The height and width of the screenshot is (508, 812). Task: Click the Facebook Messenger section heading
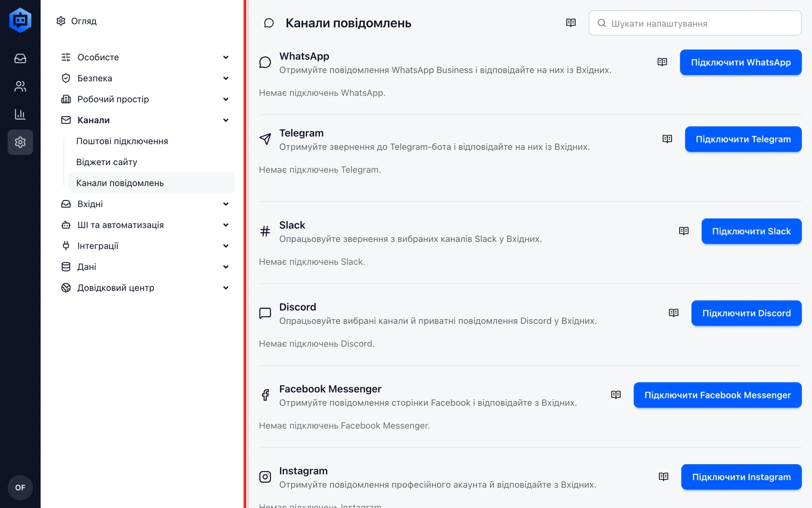(x=330, y=389)
